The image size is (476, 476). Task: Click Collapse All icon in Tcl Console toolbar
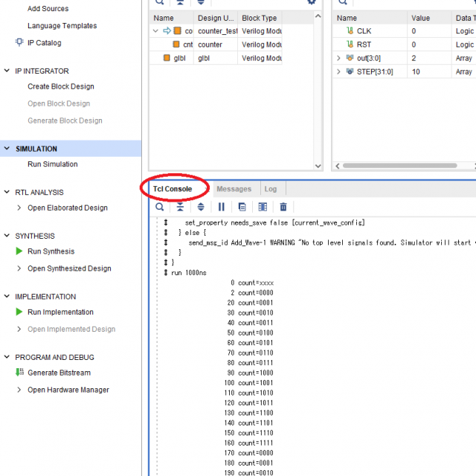180,207
